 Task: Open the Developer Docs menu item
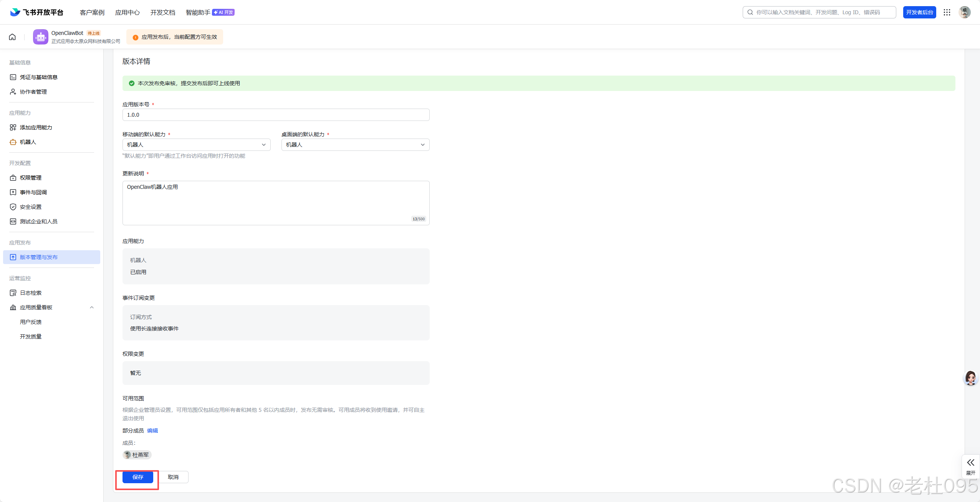click(163, 12)
